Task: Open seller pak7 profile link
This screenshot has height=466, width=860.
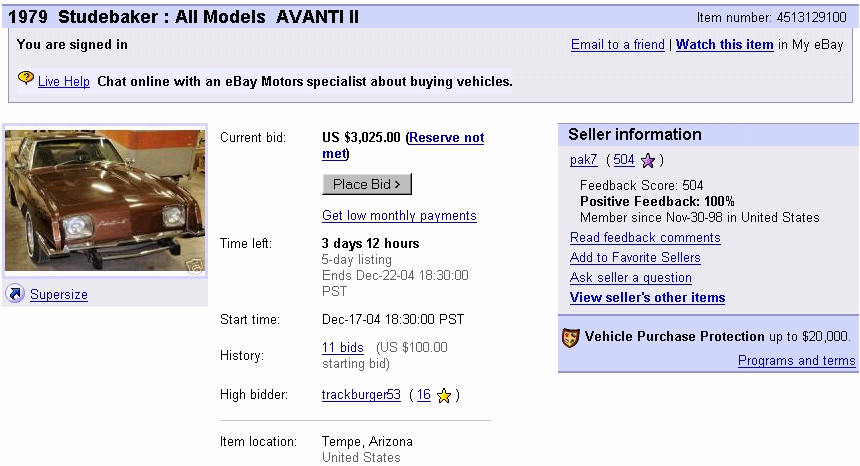Action: (x=583, y=160)
